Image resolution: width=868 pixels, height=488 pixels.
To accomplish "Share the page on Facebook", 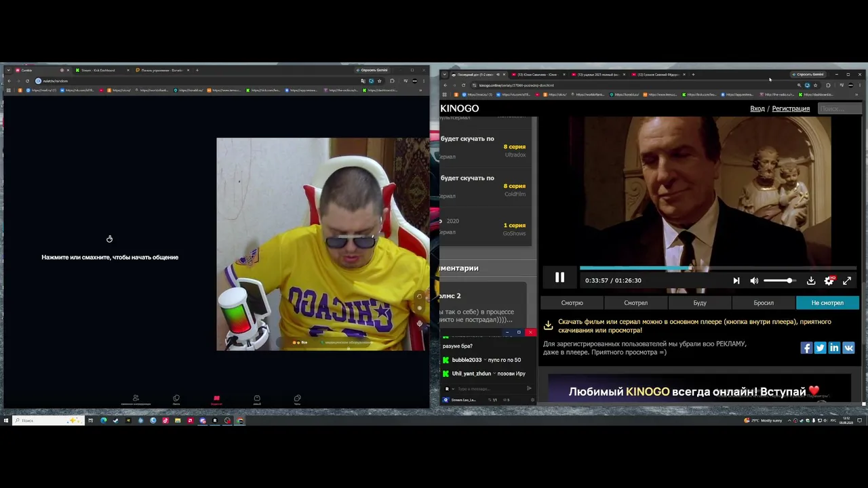I will coord(806,348).
